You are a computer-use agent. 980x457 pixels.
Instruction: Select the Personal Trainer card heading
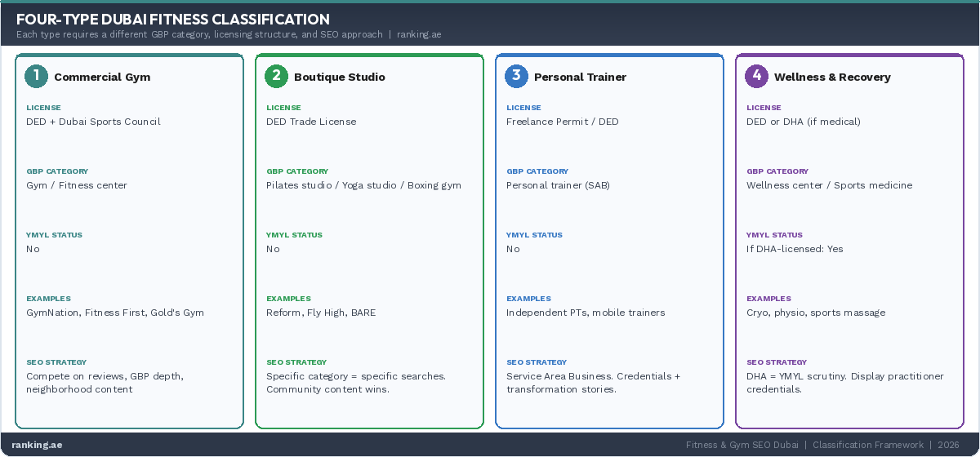point(580,78)
